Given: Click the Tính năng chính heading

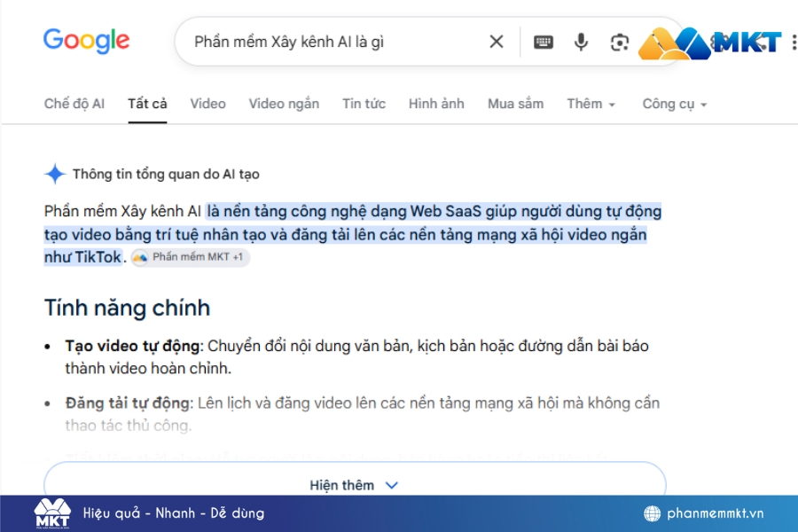Looking at the screenshot, I should pyautogui.click(x=127, y=308).
